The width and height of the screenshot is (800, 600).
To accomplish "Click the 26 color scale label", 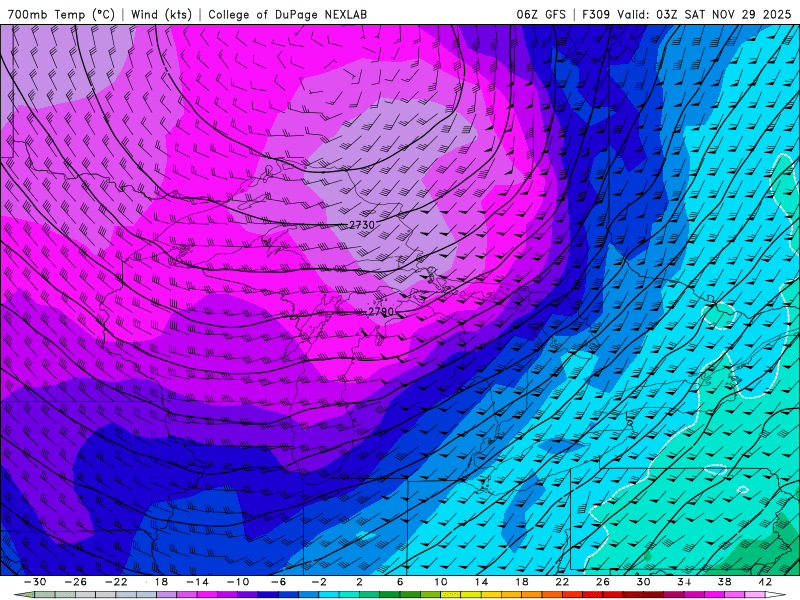I will click(x=603, y=582).
